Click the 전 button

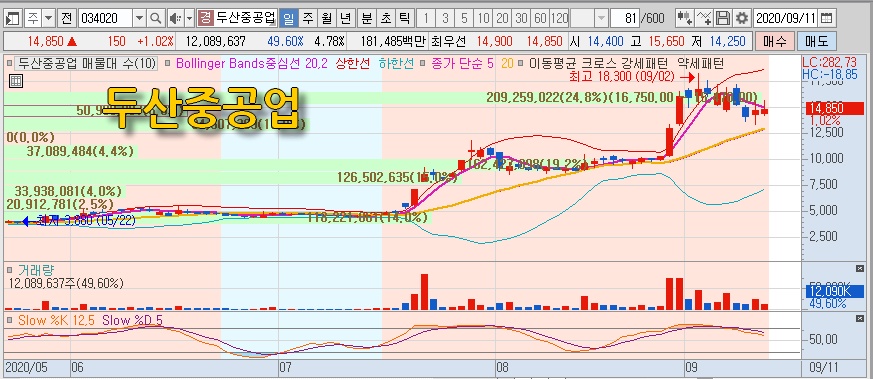pyautogui.click(x=66, y=18)
